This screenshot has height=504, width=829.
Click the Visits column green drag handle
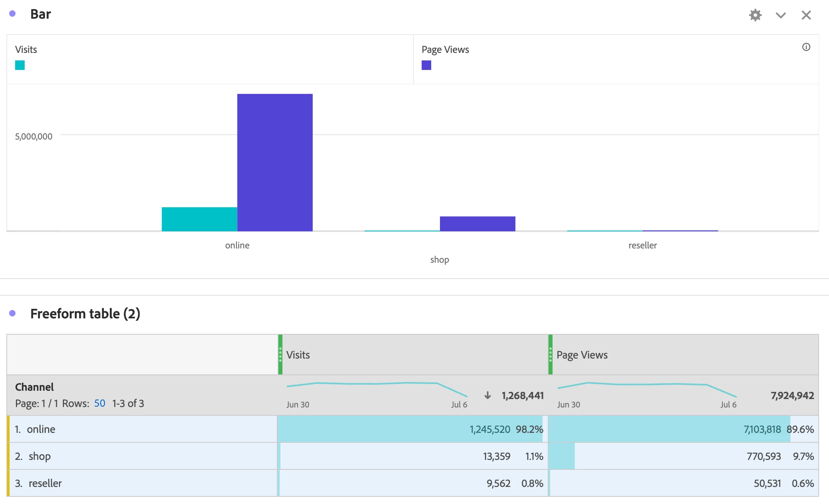280,355
